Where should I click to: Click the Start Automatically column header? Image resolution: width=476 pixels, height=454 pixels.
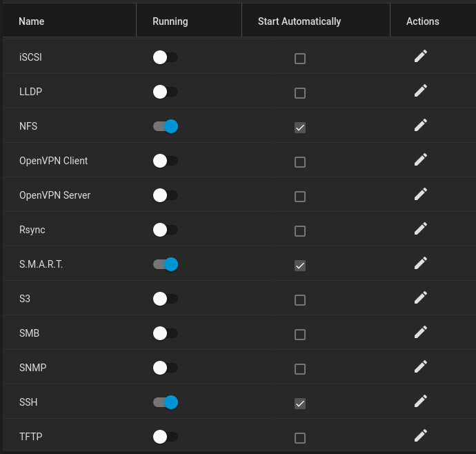(x=299, y=21)
